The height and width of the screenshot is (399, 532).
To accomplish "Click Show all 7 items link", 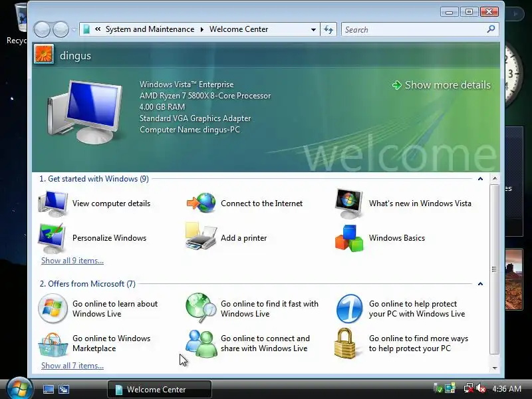I will click(72, 365).
